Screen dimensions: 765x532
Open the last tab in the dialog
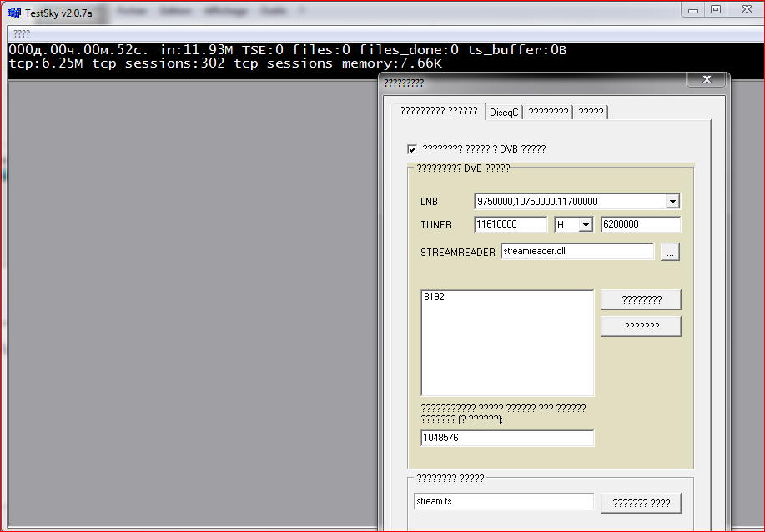[591, 113]
